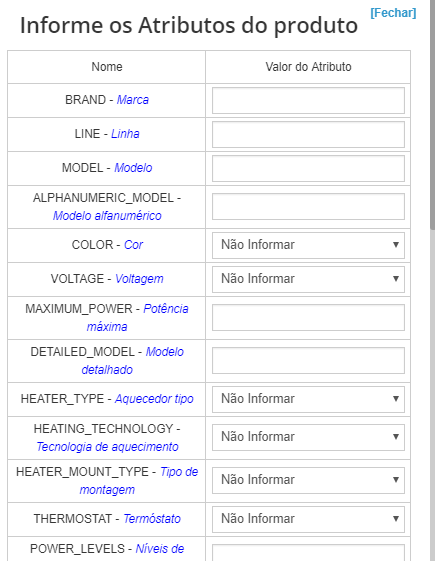The height and width of the screenshot is (561, 435).
Task: Focus the LINE Linha text field
Action: (x=308, y=135)
